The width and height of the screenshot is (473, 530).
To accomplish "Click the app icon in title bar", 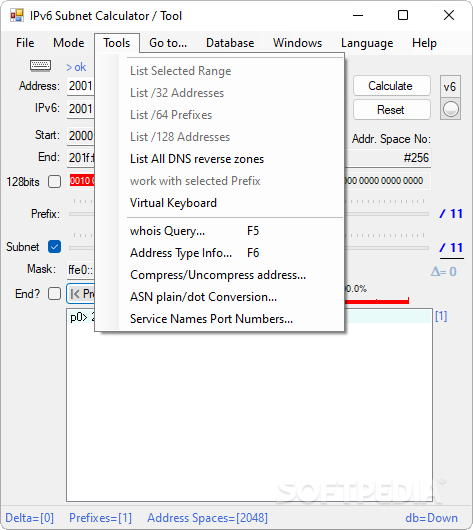I will click(x=17, y=16).
